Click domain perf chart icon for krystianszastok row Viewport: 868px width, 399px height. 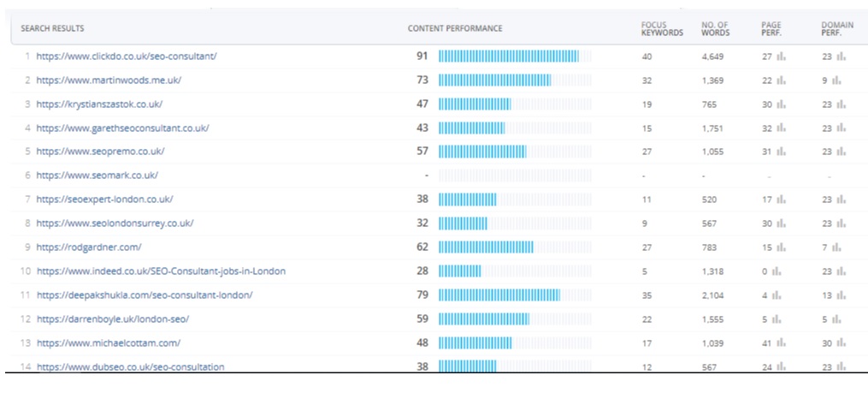[x=841, y=104]
